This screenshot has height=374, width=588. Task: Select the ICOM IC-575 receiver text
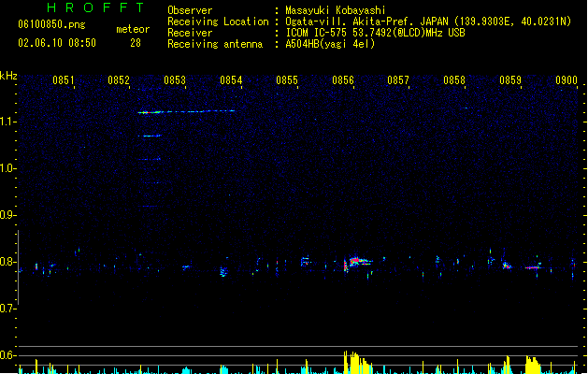coord(375,33)
